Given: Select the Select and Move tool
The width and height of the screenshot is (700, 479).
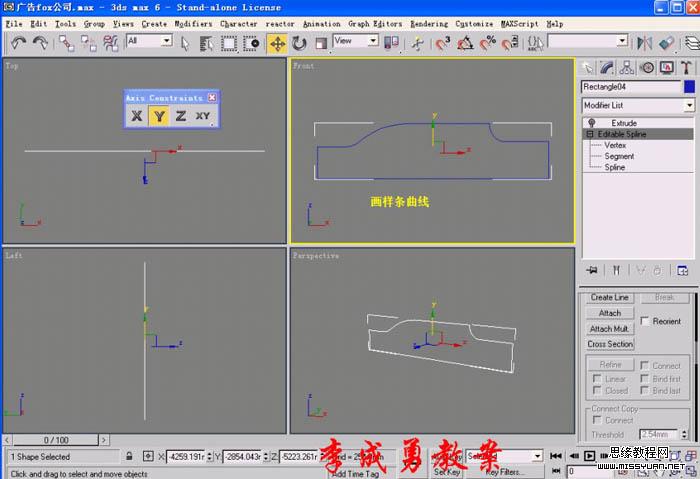Looking at the screenshot, I should 277,42.
